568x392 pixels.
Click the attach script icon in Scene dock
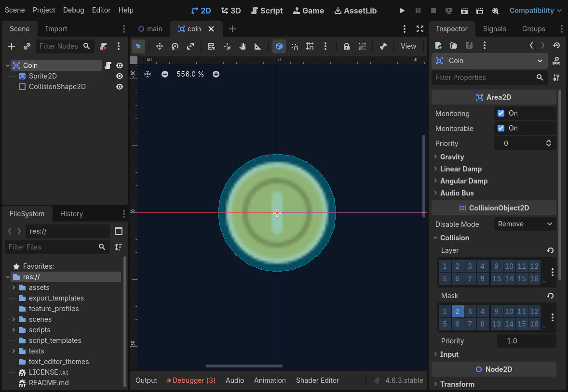104,46
